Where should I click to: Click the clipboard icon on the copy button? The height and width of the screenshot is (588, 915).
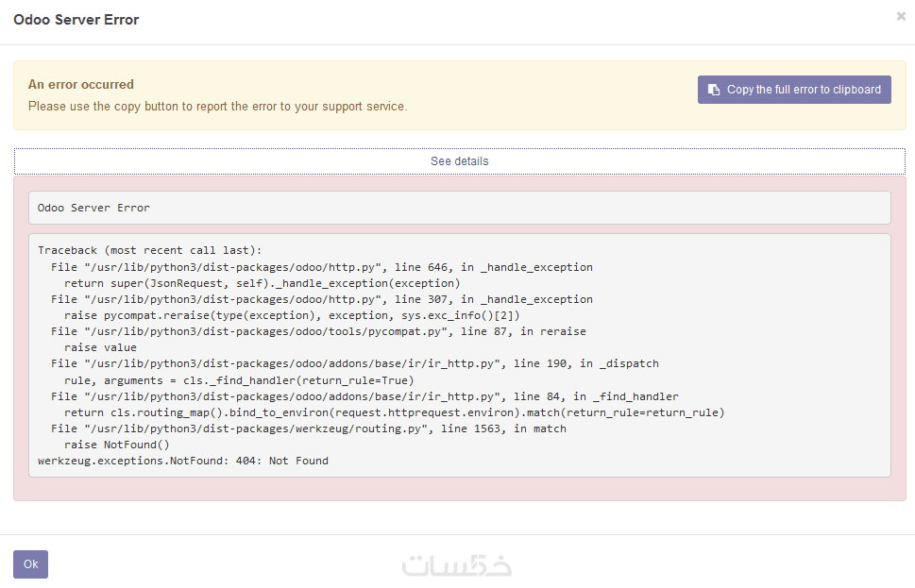[714, 90]
